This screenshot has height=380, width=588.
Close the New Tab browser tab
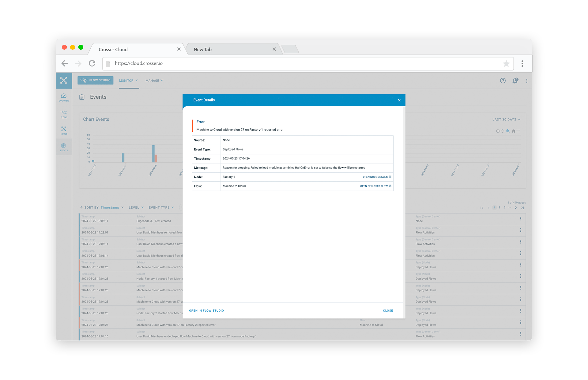[274, 49]
